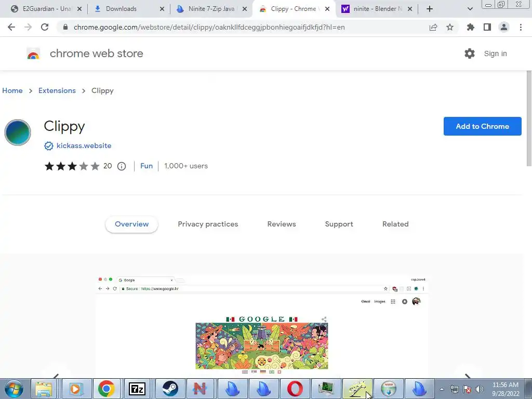Open web store settings gear
Viewport: 532px width, 399px height.
470,54
